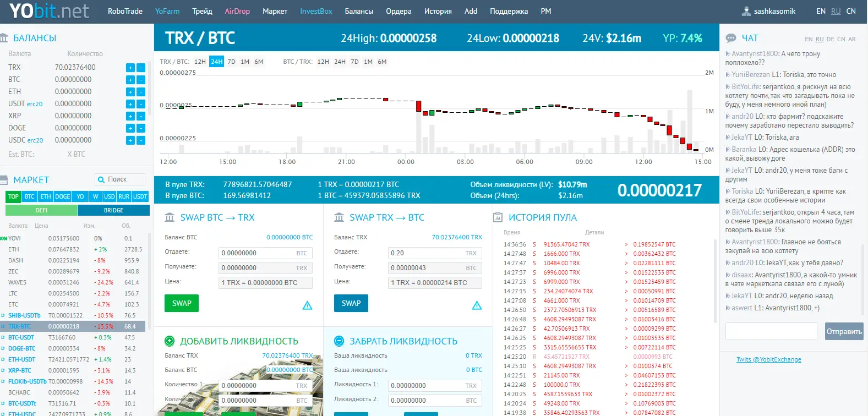Screen dimensions: 868x416
Task: Select the ETH-USDT market row
Action: [x=73, y=359]
